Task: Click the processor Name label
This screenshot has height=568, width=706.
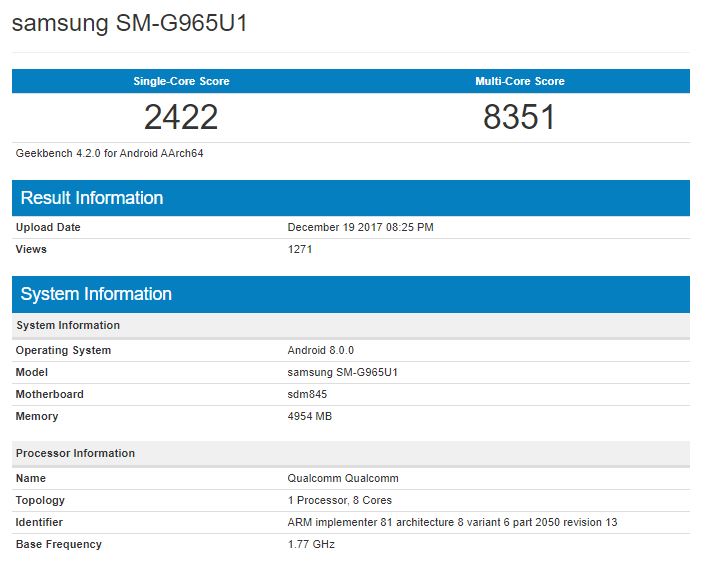Action: (x=31, y=478)
